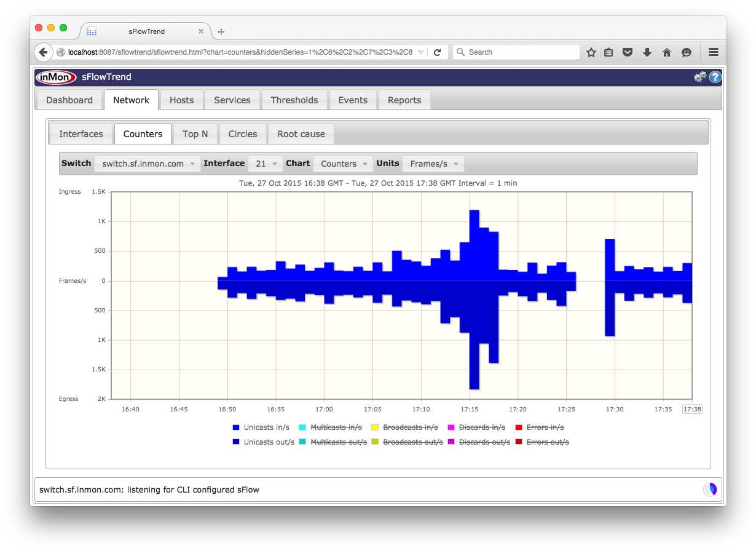Viewport: 756px width, 551px height.
Task: Expand the Interface dropdown showing 21
Action: 266,164
